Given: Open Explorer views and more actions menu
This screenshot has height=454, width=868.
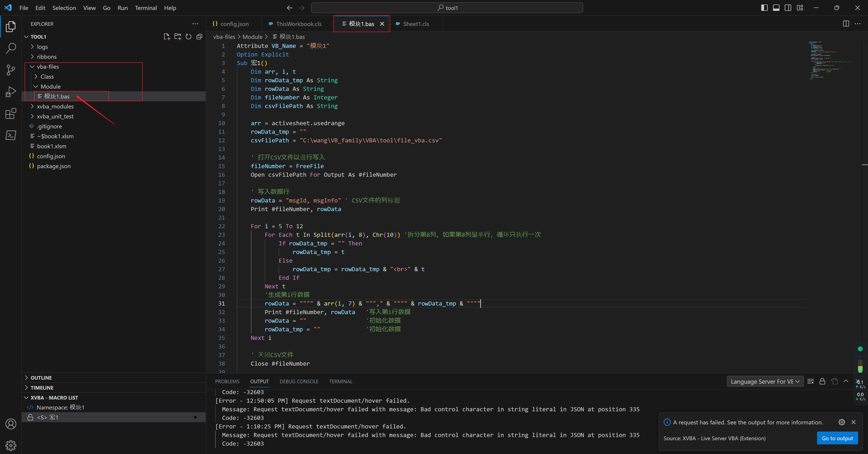Looking at the screenshot, I should click(195, 24).
